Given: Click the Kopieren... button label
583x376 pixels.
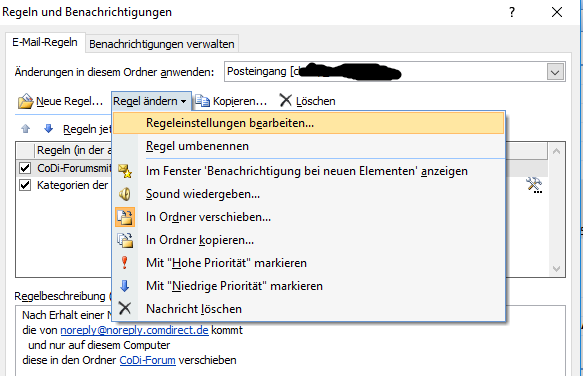Looking at the screenshot, I should tap(240, 101).
